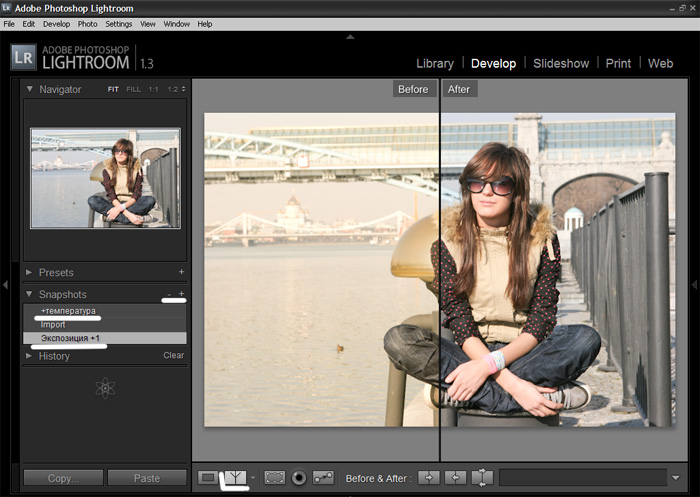The height and width of the screenshot is (497, 700).
Task: Select the Before/After split view icon
Action: pyautogui.click(x=233, y=478)
